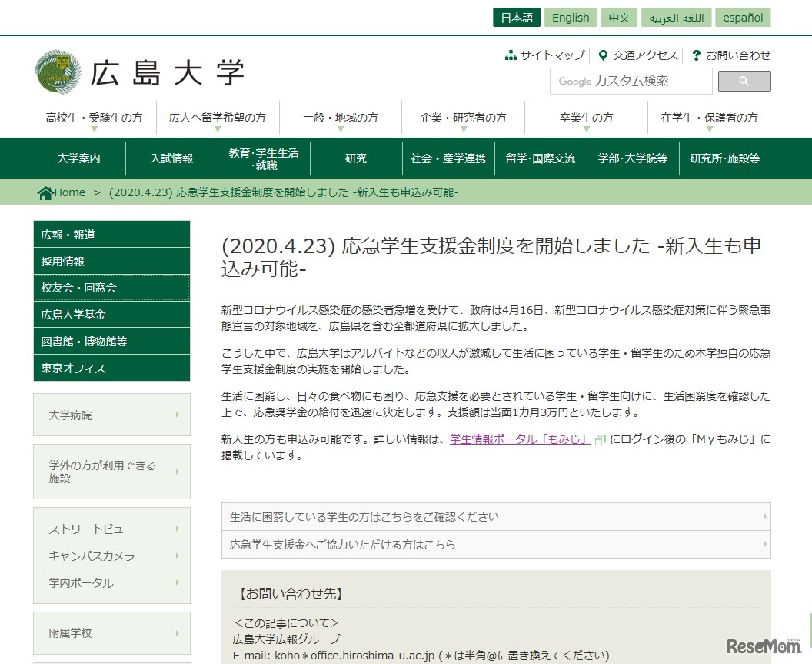The width and height of the screenshot is (812, 664).
Task: Click the search magnifier button
Action: pyautogui.click(x=744, y=81)
